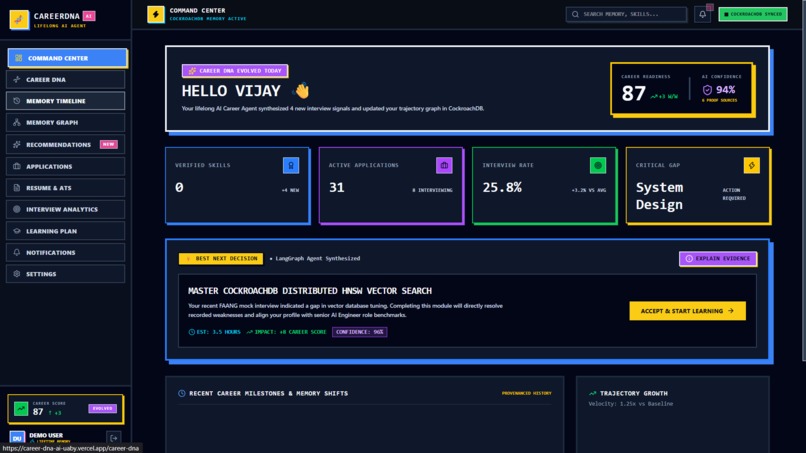The image size is (806, 453).
Task: Click the Velocity: 1.25x vs Baseline text
Action: point(631,404)
